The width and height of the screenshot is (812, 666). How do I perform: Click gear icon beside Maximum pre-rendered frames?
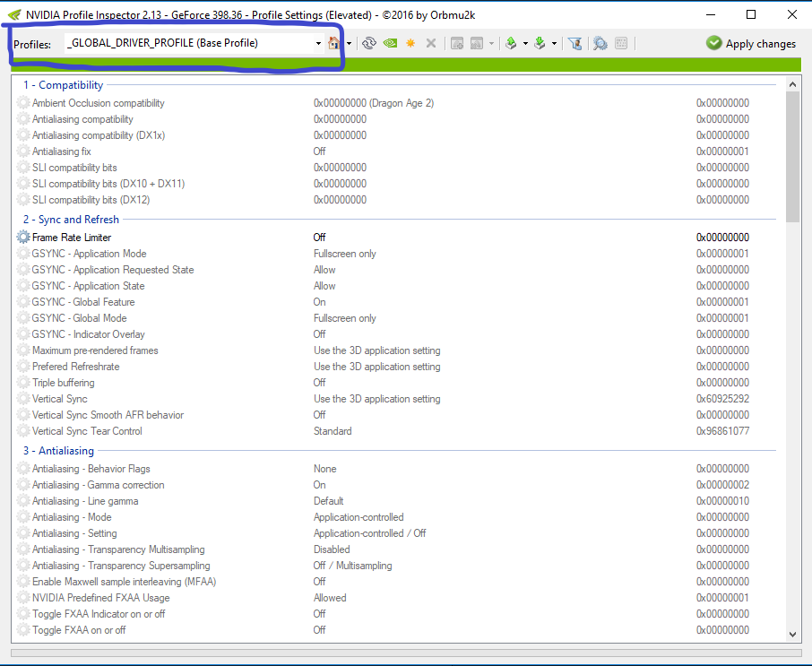tap(23, 350)
